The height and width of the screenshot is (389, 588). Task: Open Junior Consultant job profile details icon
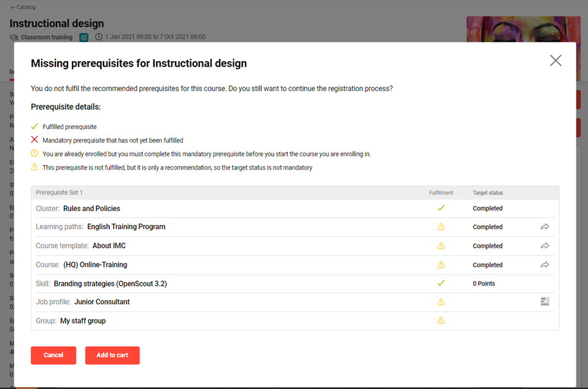tap(544, 302)
